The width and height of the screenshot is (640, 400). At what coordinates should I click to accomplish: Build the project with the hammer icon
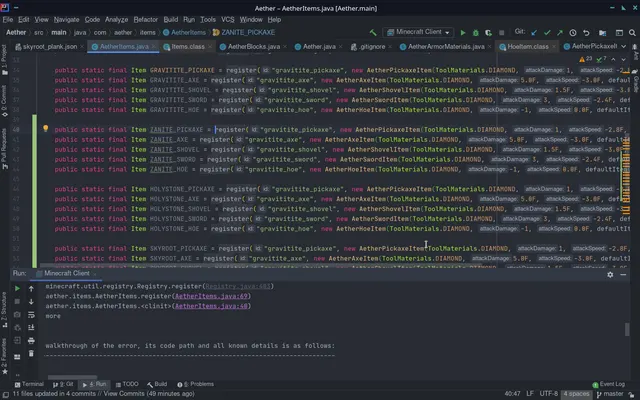[373, 33]
